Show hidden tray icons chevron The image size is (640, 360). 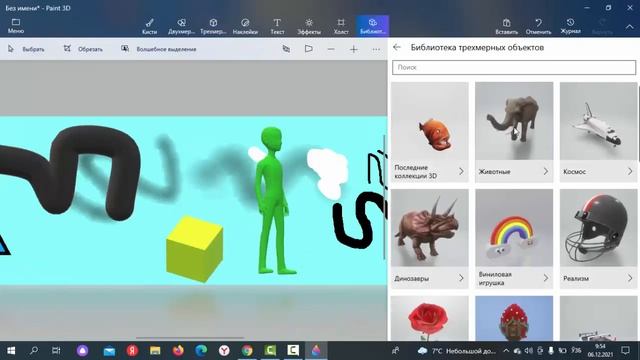click(x=506, y=351)
